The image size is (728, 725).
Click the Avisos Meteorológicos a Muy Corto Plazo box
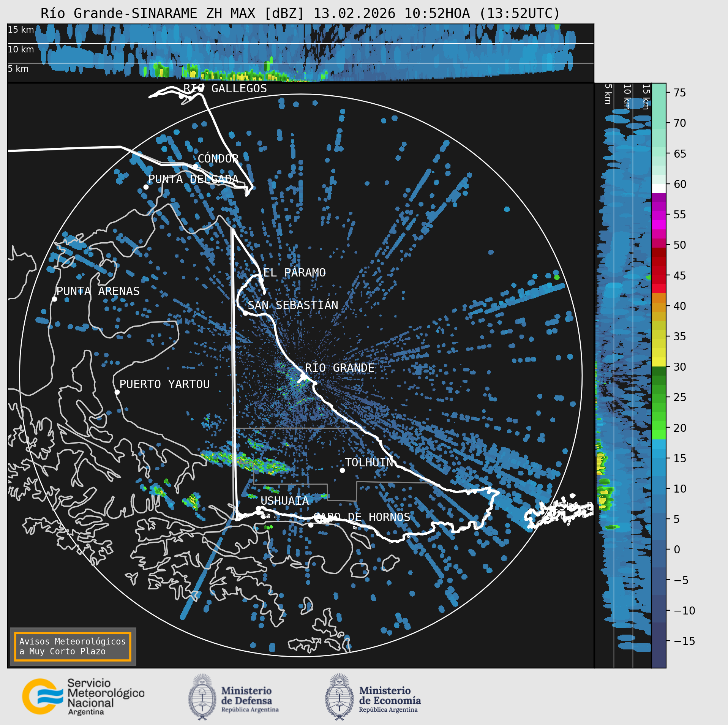[x=73, y=646]
